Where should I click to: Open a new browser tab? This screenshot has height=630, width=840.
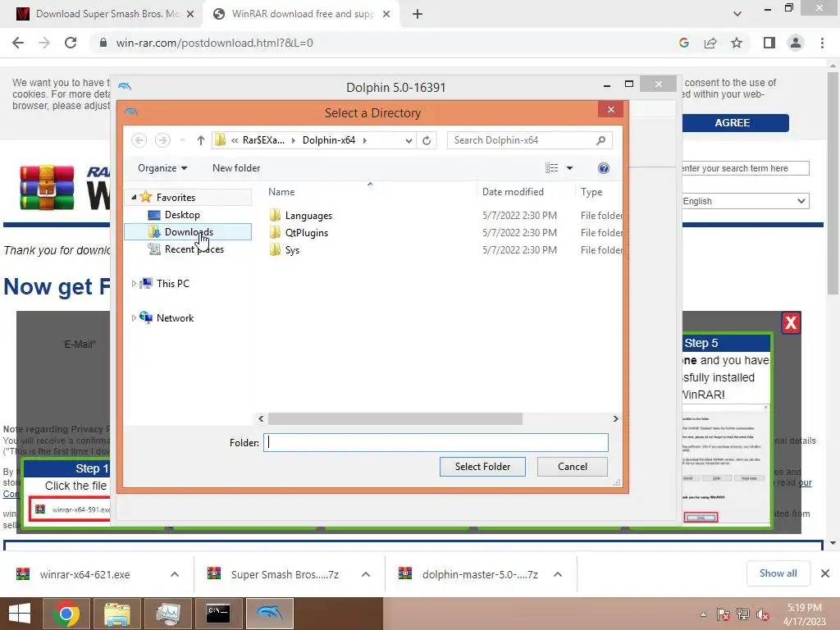(x=418, y=15)
